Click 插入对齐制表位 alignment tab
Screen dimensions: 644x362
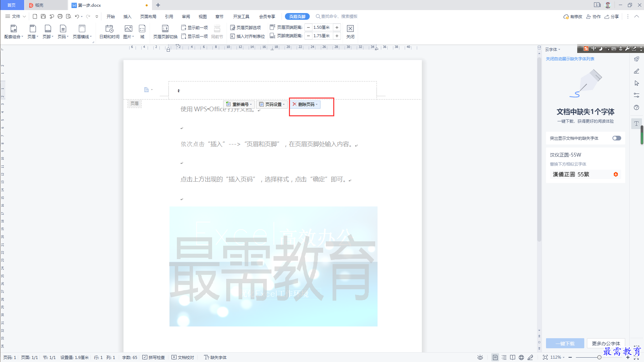click(x=248, y=36)
